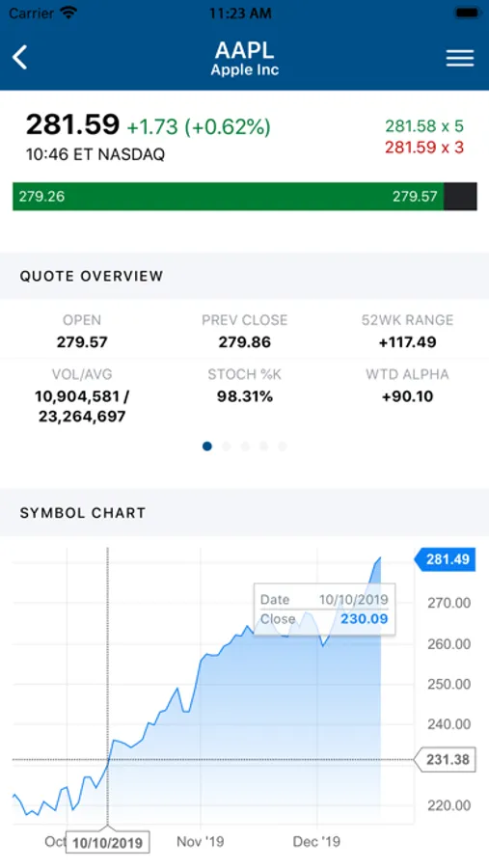
Task: Tap the 281.49 current price chart tag
Action: point(446,559)
